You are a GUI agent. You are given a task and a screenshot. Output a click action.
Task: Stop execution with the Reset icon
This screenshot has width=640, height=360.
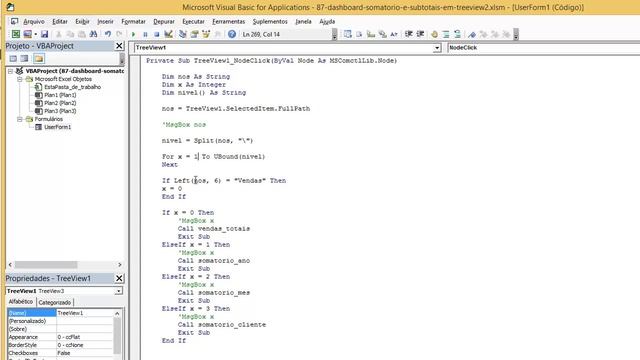(156, 34)
